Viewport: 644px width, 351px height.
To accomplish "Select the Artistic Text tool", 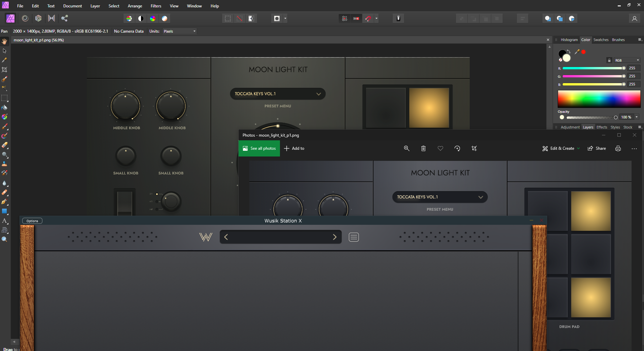I will pyautogui.click(x=4, y=221).
